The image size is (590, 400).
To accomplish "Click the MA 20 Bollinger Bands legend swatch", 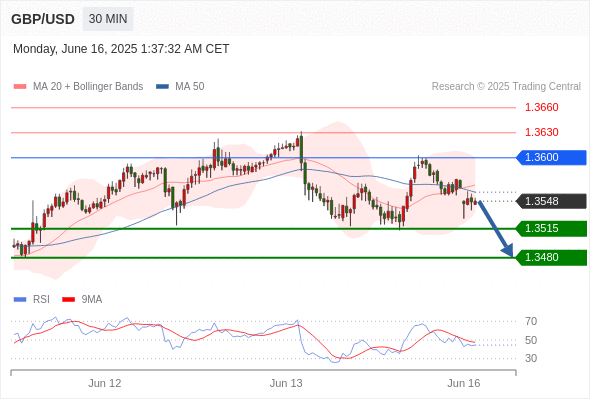I will pyautogui.click(x=20, y=87).
